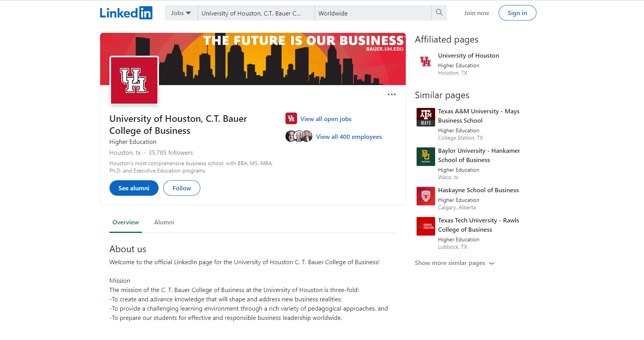Click the Bauer College UH profile logo
Image resolution: width=644 pixels, height=340 pixels.
coord(134,80)
